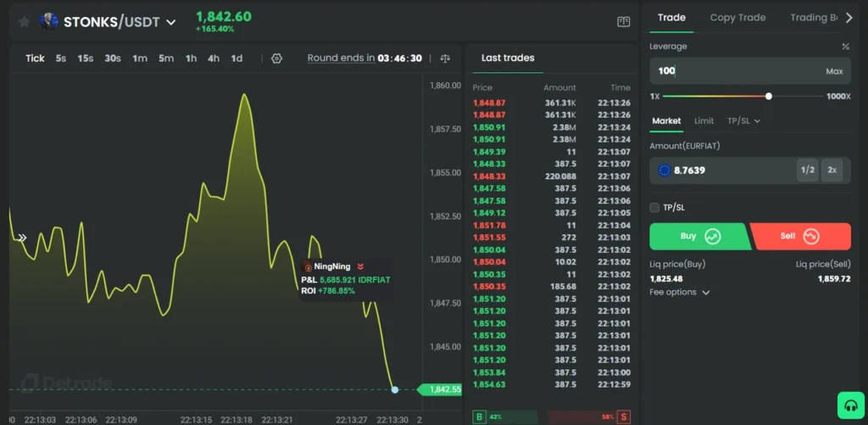Click the S sell ratio indicator

pos(624,417)
